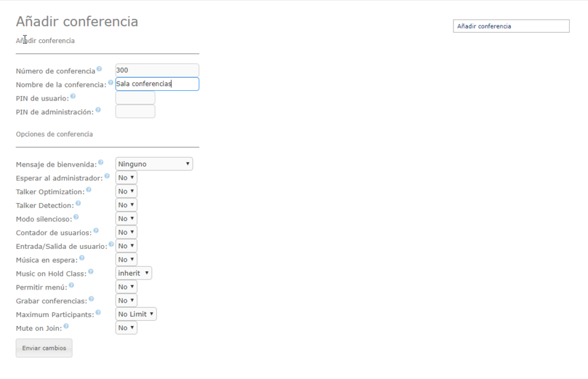Screen dimensions: 588x379
Task: Click help icon next to Talker Optimization
Action: [89, 189]
